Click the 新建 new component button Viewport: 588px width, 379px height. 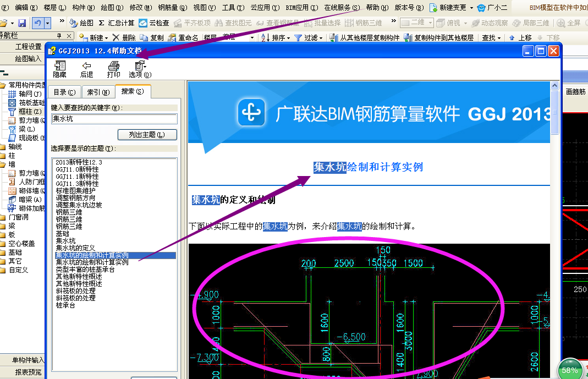click(x=93, y=38)
